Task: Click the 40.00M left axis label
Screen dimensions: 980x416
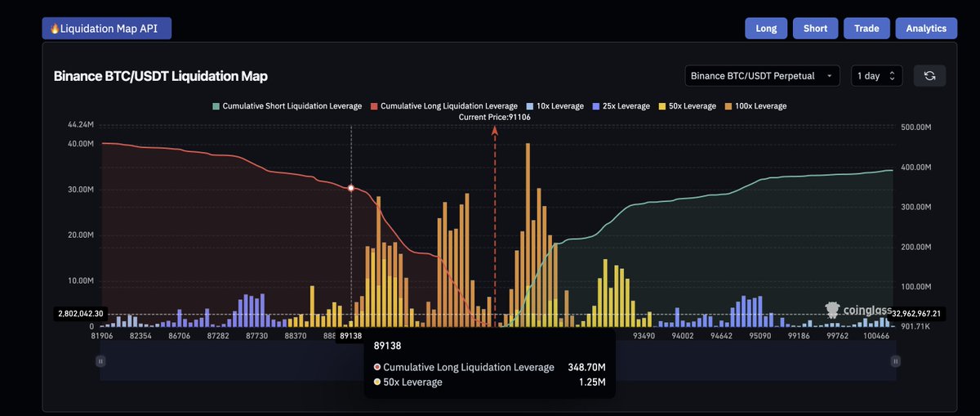Action: click(80, 144)
